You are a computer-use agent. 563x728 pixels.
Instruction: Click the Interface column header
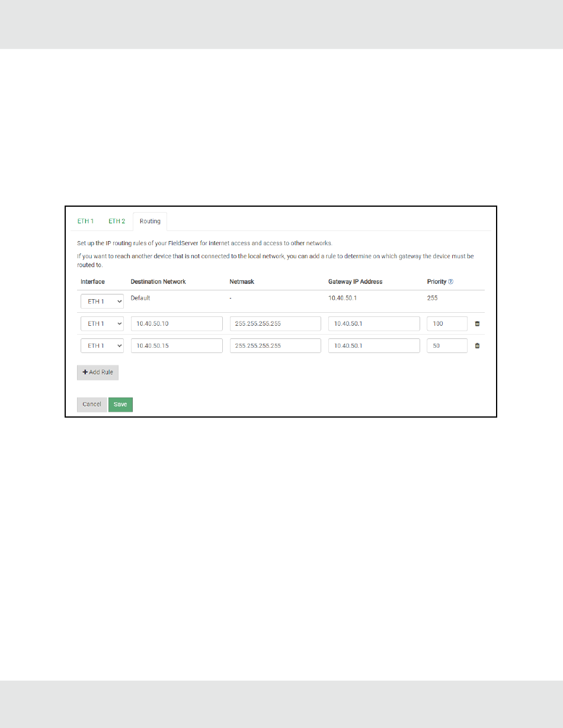tap(92, 282)
